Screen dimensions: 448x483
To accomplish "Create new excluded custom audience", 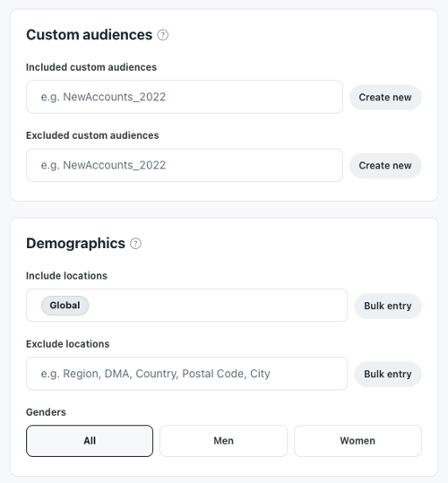I will coord(385,166).
